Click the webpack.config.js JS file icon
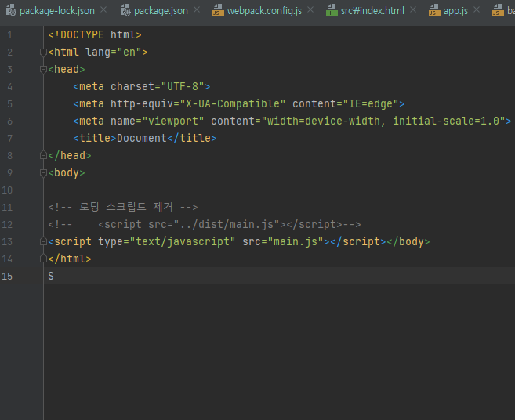 point(218,10)
